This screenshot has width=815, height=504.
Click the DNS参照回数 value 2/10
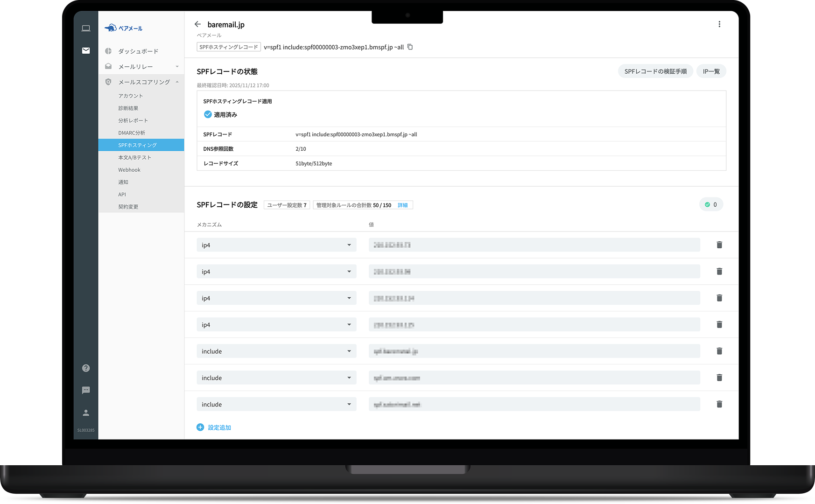pyautogui.click(x=301, y=149)
